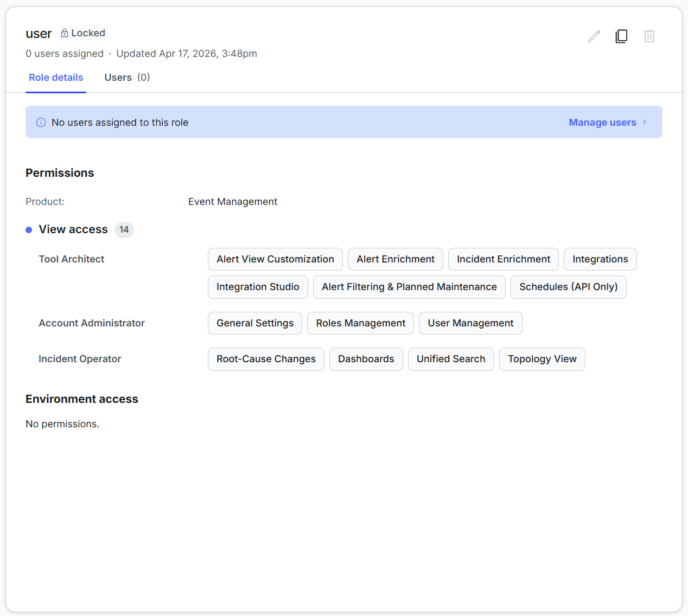The height and width of the screenshot is (616, 688).
Task: Select the Role details tab
Action: tap(56, 78)
